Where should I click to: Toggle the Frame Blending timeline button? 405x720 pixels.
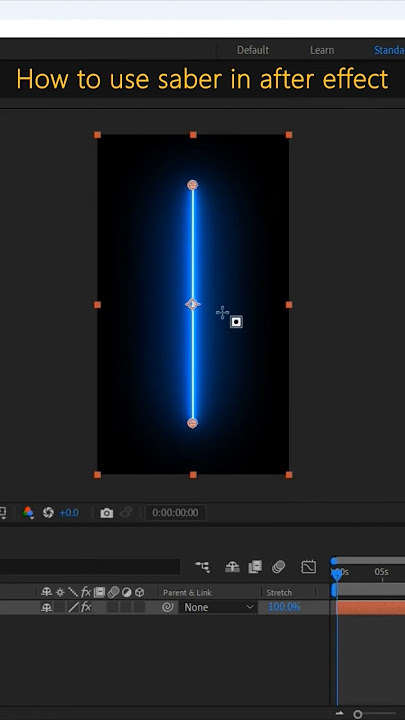coord(255,567)
